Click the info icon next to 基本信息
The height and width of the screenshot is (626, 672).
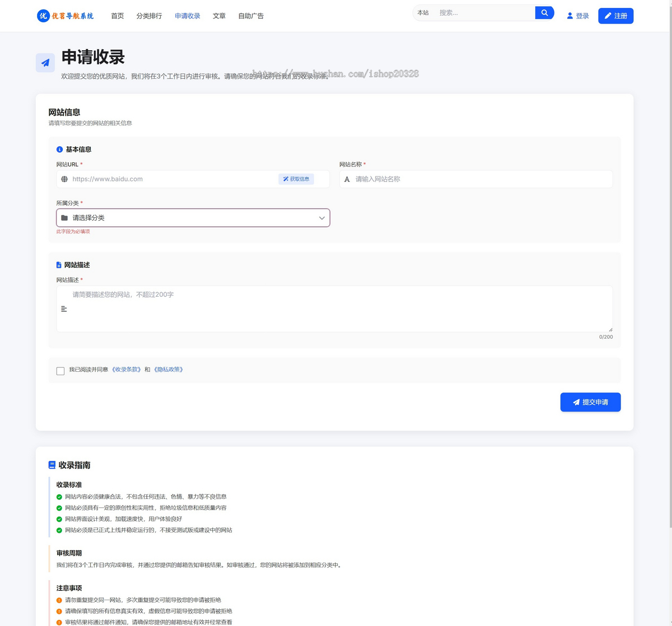point(59,150)
